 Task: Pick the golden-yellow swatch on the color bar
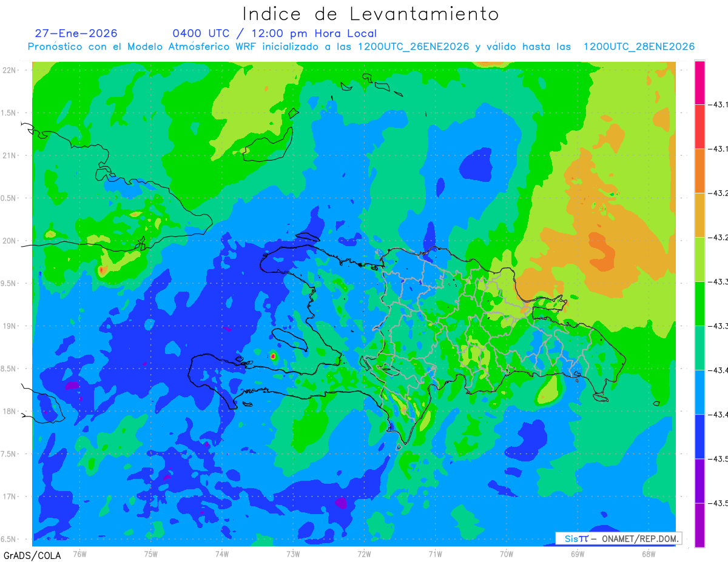pyautogui.click(x=699, y=215)
